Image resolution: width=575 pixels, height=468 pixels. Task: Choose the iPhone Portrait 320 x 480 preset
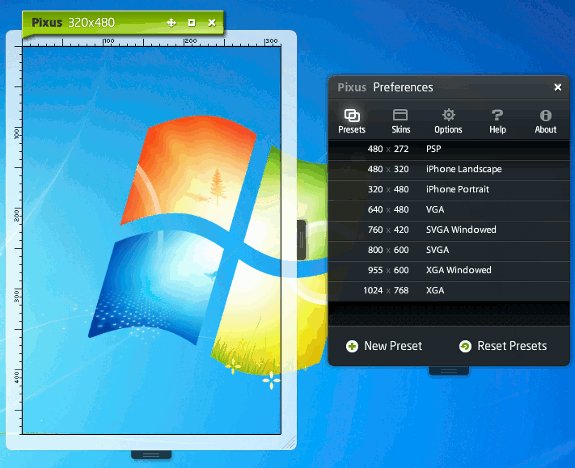(448, 189)
